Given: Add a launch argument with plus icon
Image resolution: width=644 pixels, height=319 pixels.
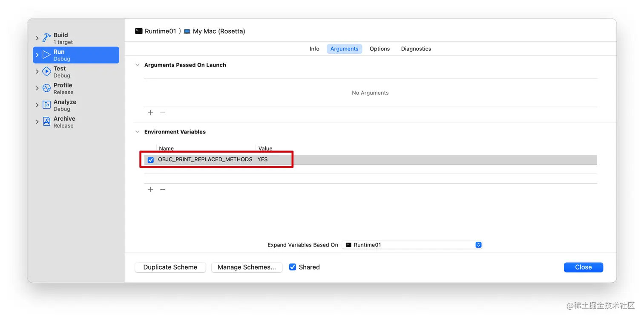Looking at the screenshot, I should coord(150,113).
